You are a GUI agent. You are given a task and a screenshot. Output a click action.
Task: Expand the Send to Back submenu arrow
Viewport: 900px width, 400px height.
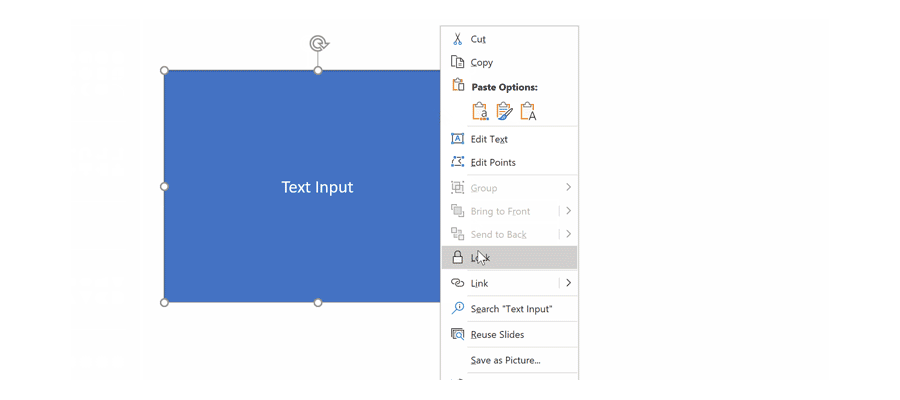568,234
